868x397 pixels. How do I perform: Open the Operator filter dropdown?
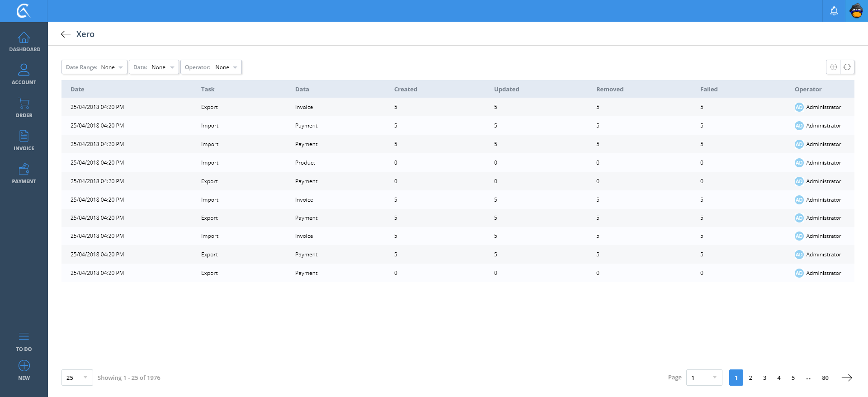click(x=211, y=67)
